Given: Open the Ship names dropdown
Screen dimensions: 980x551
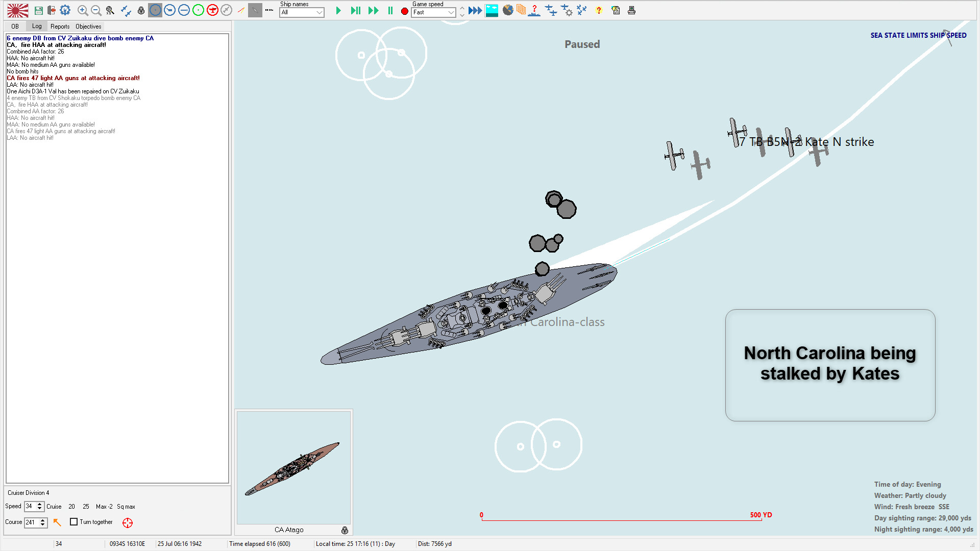Looking at the screenshot, I should [301, 13].
